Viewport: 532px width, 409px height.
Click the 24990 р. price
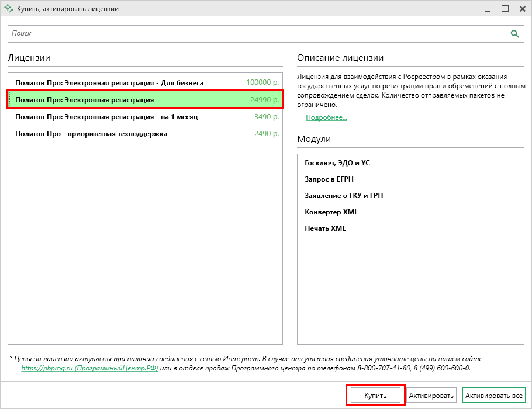click(265, 100)
